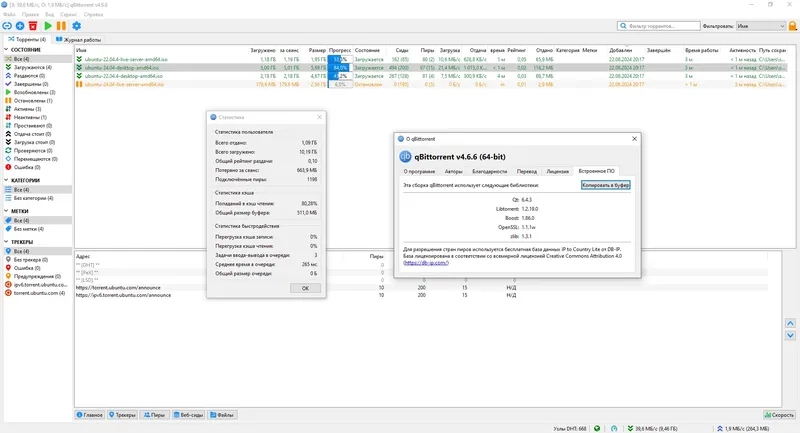
Task: Click the add torrent link toolbar icon
Action: pyautogui.click(x=7, y=26)
